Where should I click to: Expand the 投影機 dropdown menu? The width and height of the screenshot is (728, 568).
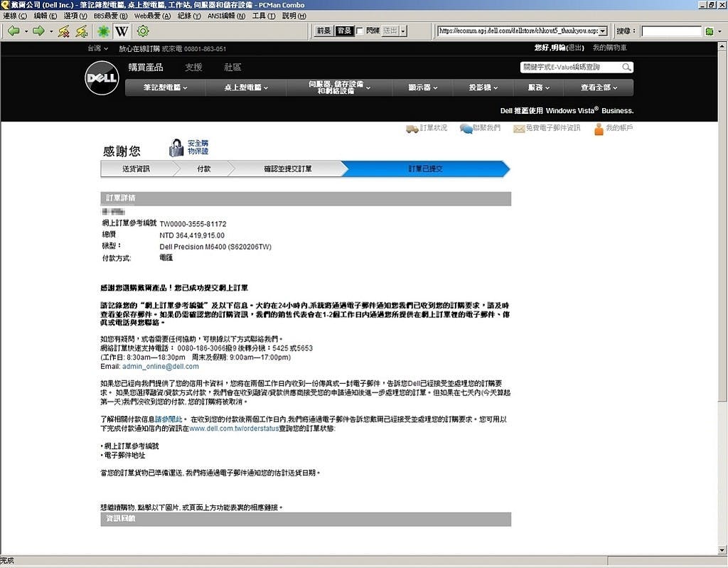click(483, 87)
